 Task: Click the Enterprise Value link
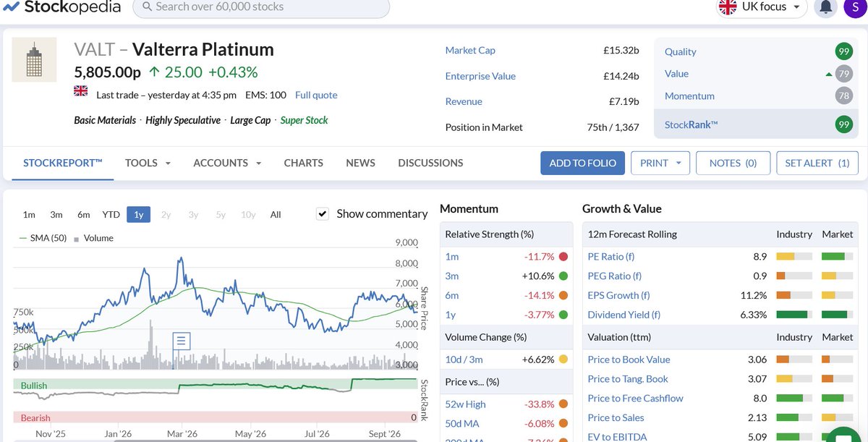point(480,76)
